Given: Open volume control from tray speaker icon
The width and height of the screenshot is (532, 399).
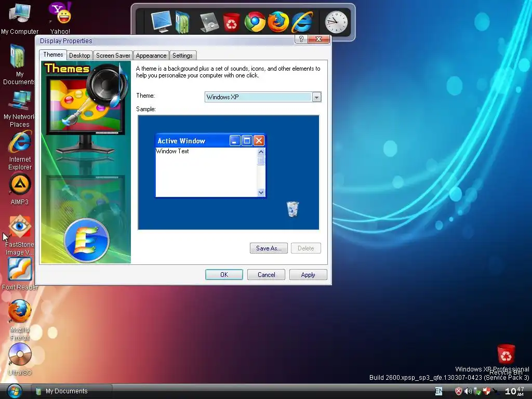Looking at the screenshot, I should [468, 391].
